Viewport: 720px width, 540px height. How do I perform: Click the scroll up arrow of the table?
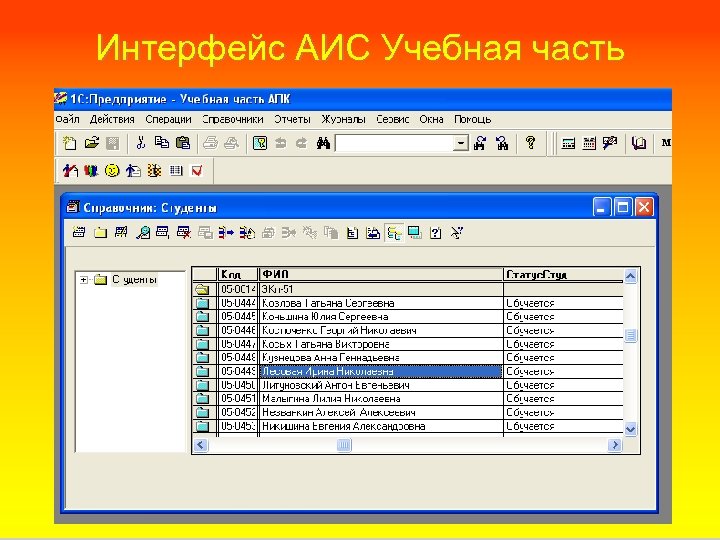[631, 276]
